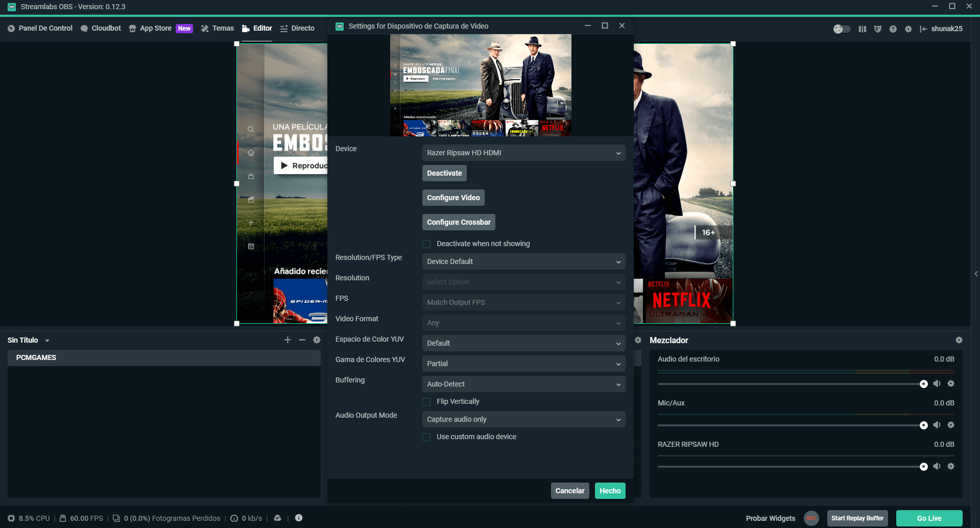Open help question mark icon
This screenshot has height=528, width=980.
pyautogui.click(x=893, y=29)
